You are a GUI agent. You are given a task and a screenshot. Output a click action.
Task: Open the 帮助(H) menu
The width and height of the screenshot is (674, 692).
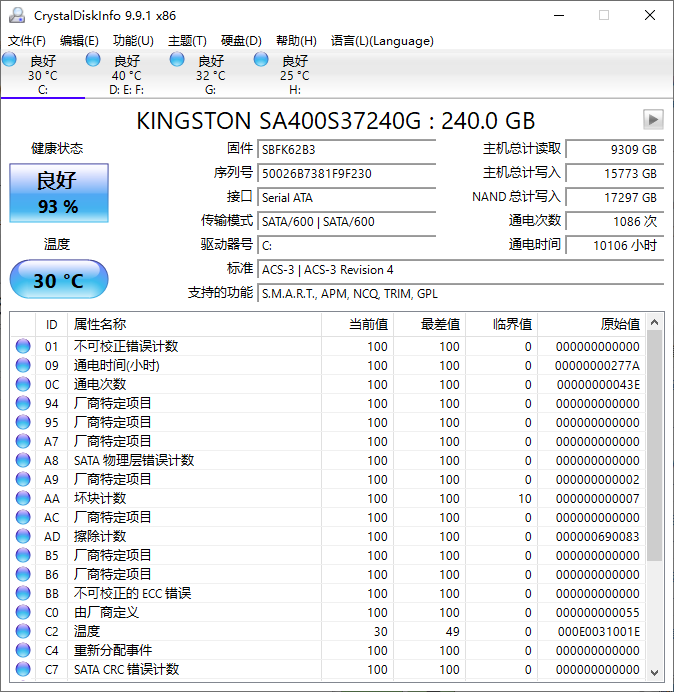(296, 41)
